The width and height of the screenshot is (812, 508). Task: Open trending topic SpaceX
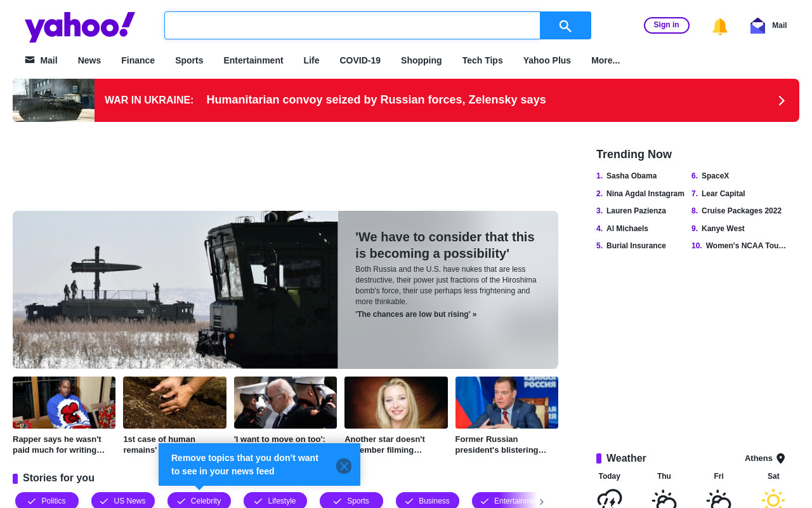[716, 176]
